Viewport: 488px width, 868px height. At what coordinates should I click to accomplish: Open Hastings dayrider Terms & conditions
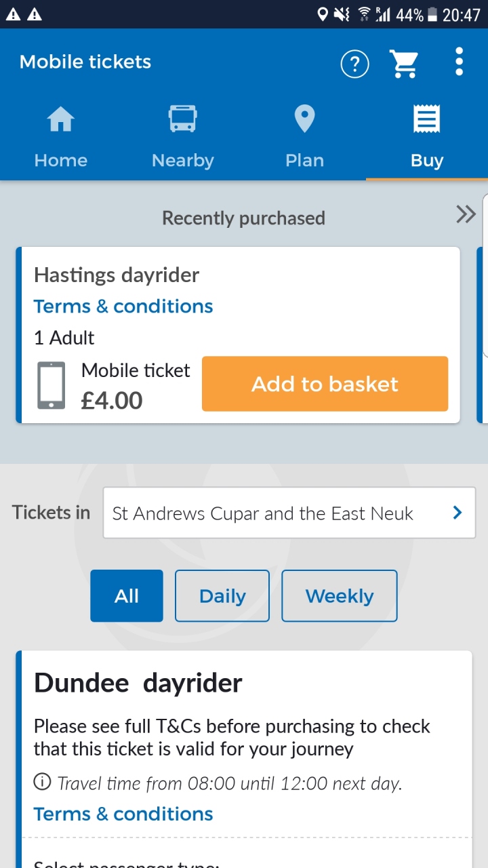123,307
